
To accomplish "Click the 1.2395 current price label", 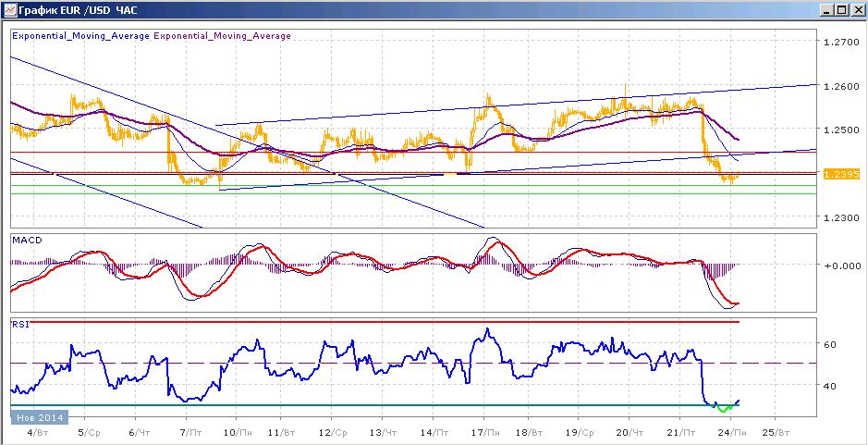I will click(841, 174).
